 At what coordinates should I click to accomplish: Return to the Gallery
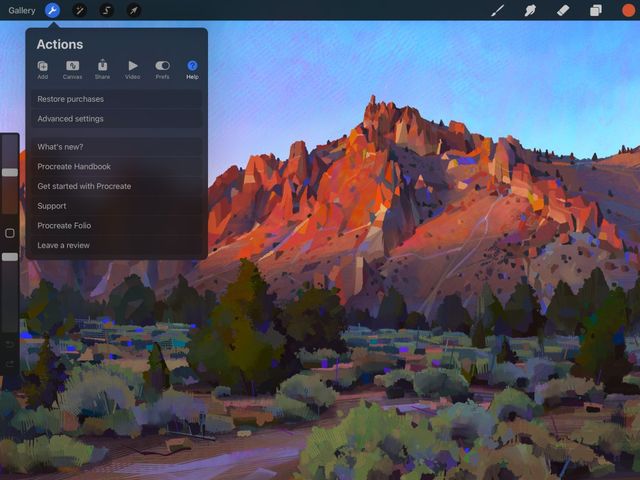click(x=22, y=11)
